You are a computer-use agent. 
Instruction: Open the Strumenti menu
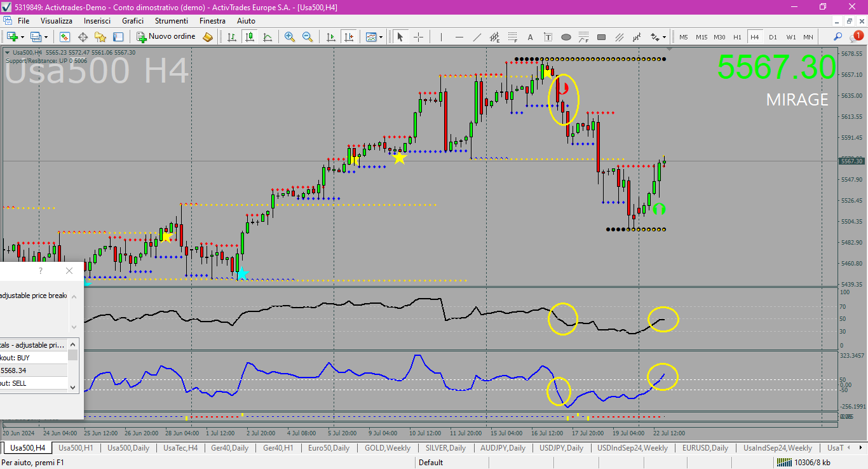click(x=171, y=21)
